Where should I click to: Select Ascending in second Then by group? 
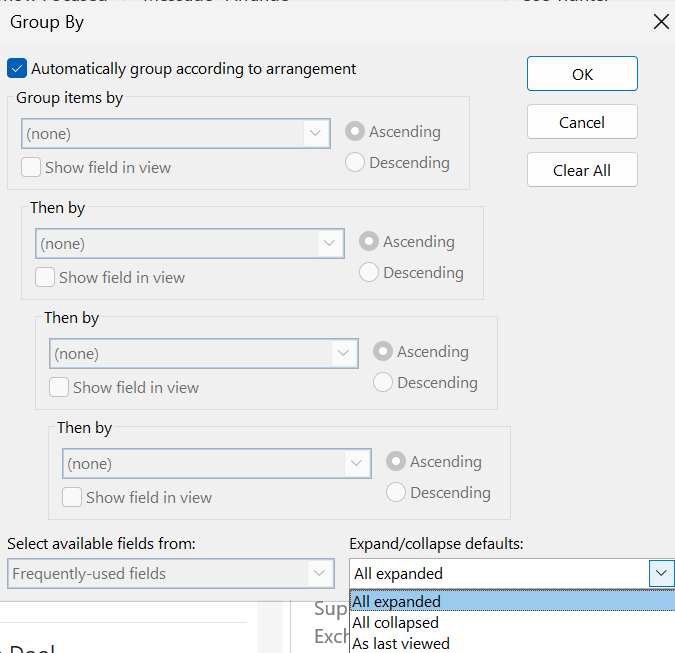[x=383, y=351]
